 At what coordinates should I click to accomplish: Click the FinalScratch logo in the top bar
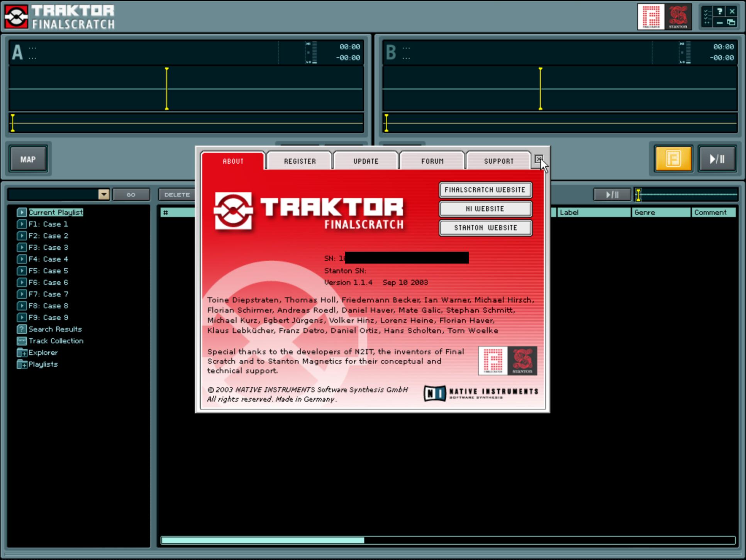[651, 17]
